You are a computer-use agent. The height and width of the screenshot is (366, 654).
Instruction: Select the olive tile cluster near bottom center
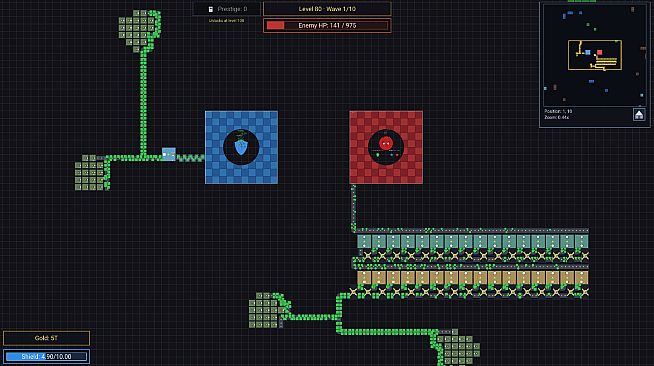[x=266, y=310]
